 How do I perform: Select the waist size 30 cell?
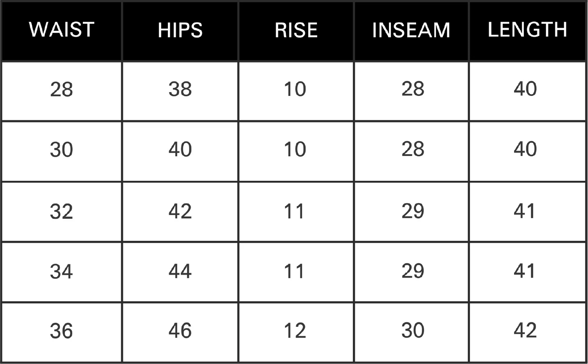[x=62, y=150]
